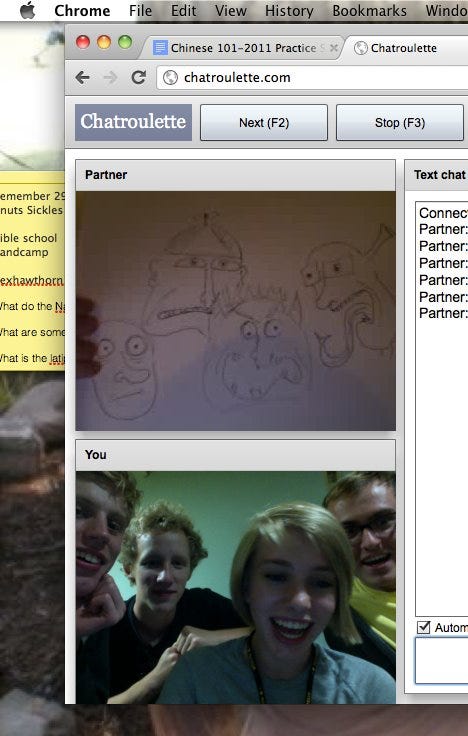
Task: Click the browser back arrow
Action: [83, 77]
